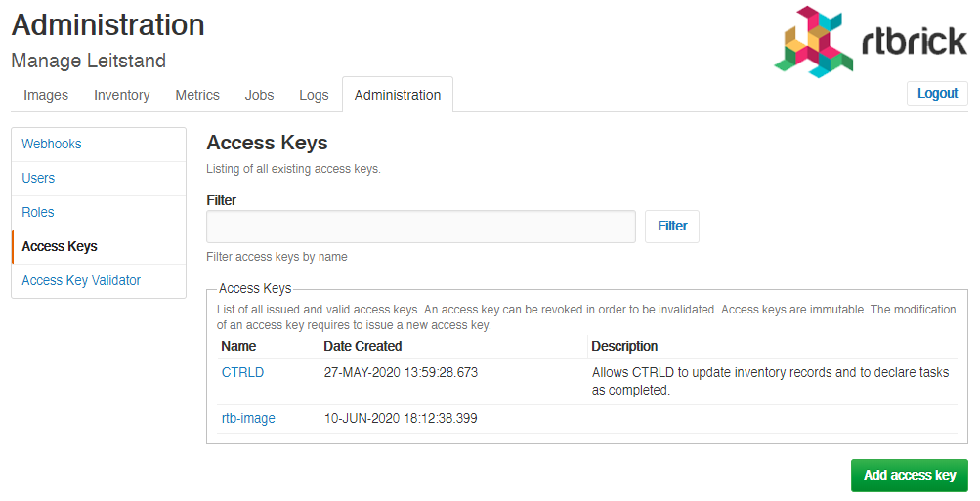Click date 10-JUN-2020 18:12:38.399

coord(401,419)
